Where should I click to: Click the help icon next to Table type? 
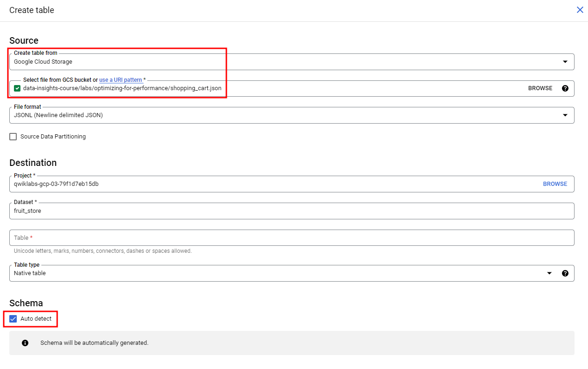point(565,273)
